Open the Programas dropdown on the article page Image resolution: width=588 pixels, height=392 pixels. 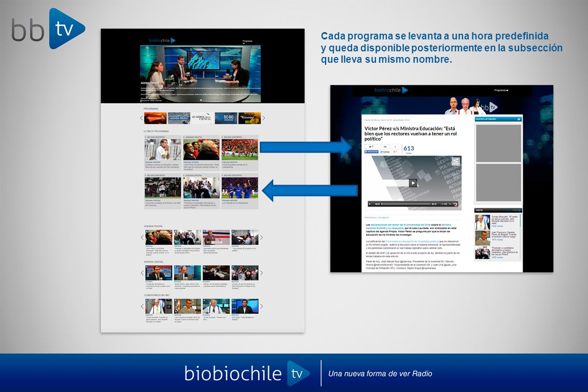[501, 90]
